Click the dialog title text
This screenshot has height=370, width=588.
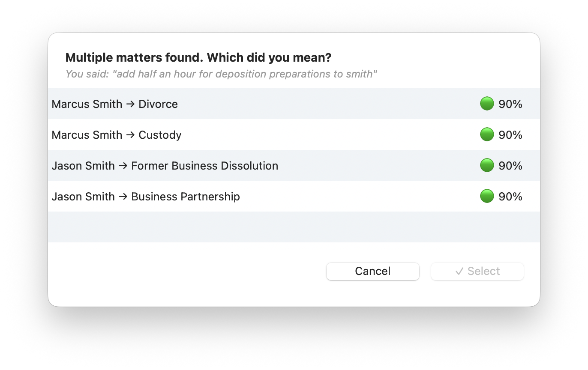coord(198,57)
